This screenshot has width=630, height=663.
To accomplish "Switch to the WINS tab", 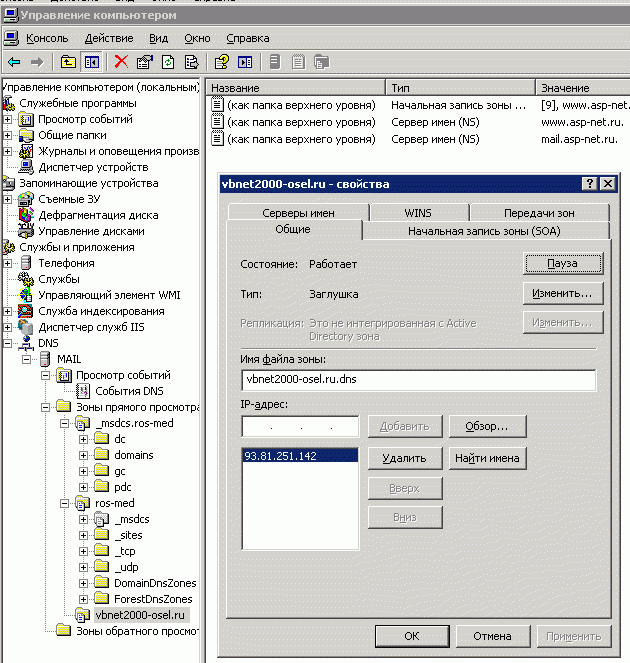I will (x=418, y=213).
